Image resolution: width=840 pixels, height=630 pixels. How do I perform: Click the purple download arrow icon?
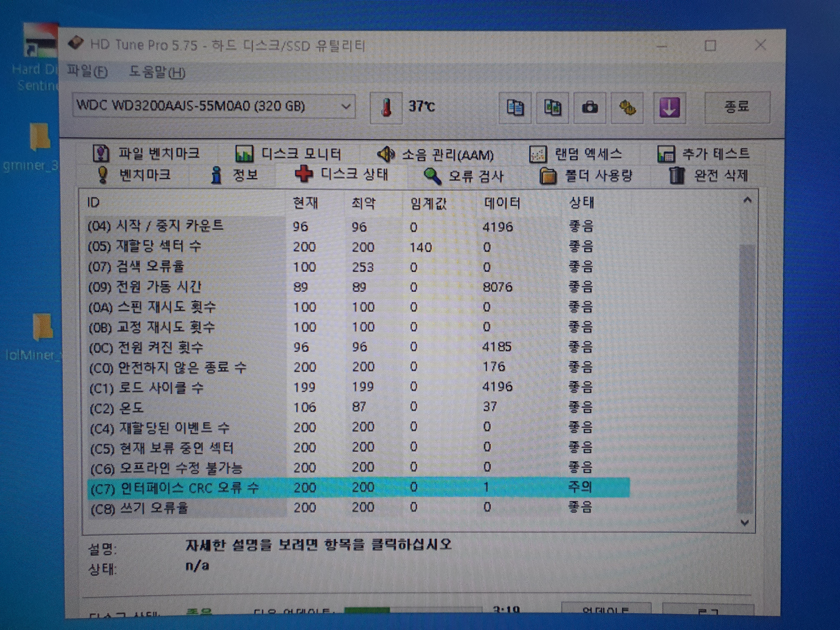[669, 107]
